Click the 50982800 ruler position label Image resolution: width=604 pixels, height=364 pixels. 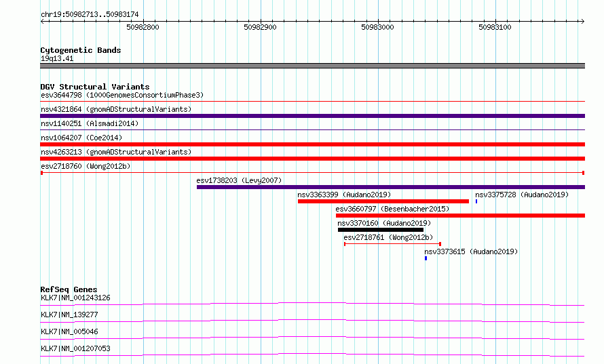143,27
